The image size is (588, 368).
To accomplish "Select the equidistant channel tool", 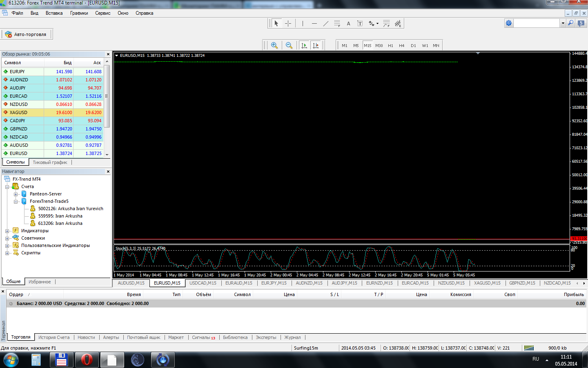I will [398, 23].
